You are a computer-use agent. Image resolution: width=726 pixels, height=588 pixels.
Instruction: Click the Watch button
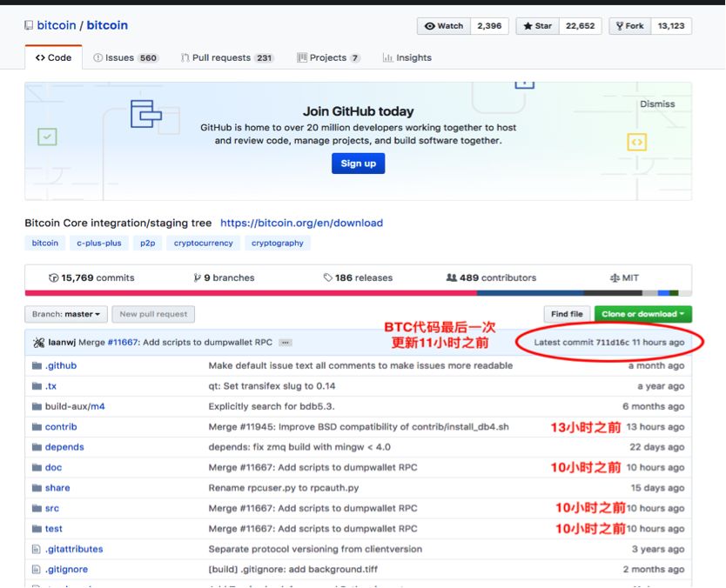coord(444,26)
